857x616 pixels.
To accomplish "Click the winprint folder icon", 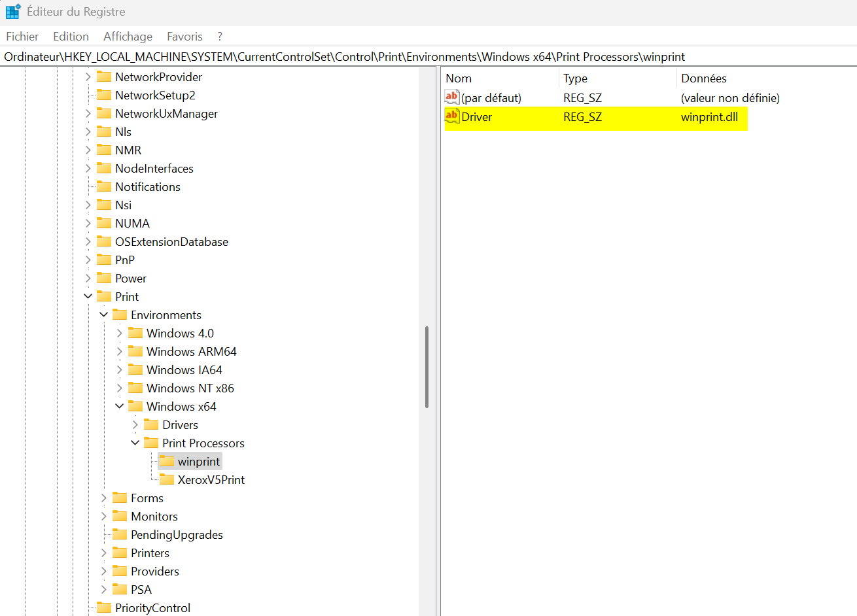I will point(167,461).
